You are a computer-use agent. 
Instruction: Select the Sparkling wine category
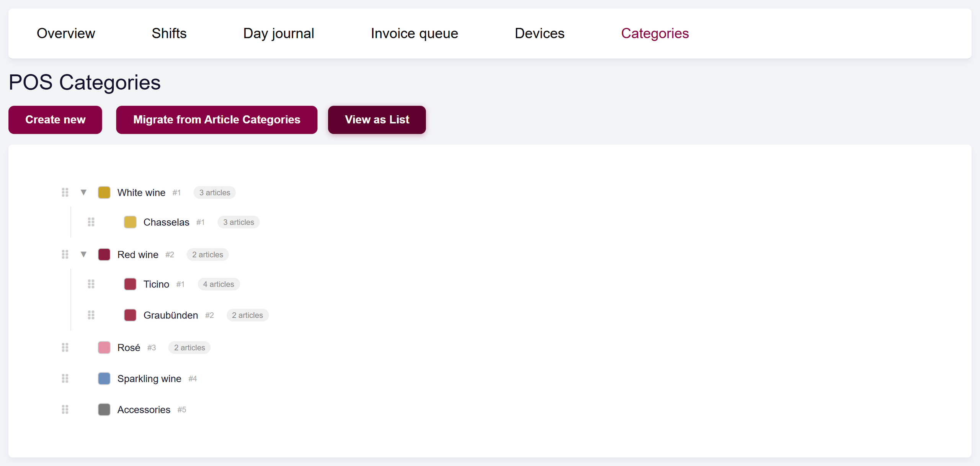coord(149,379)
